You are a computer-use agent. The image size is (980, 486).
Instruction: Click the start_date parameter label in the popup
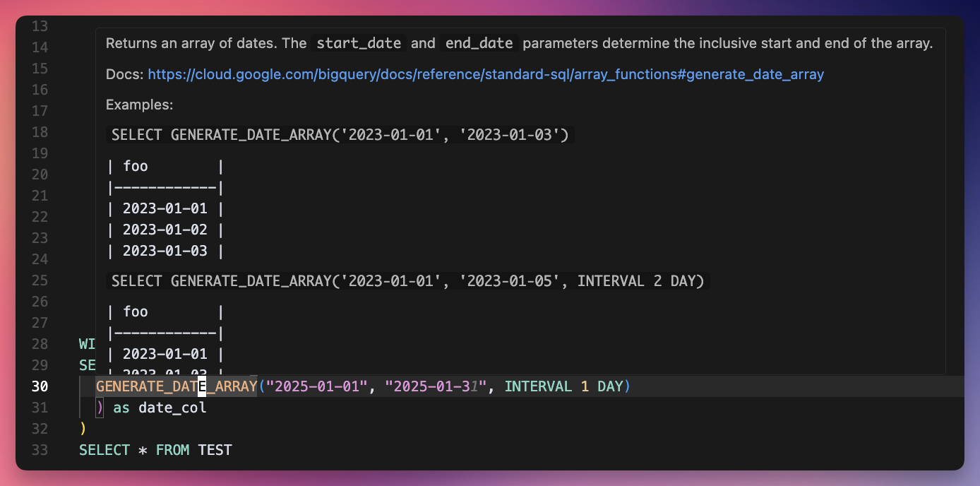pos(359,43)
